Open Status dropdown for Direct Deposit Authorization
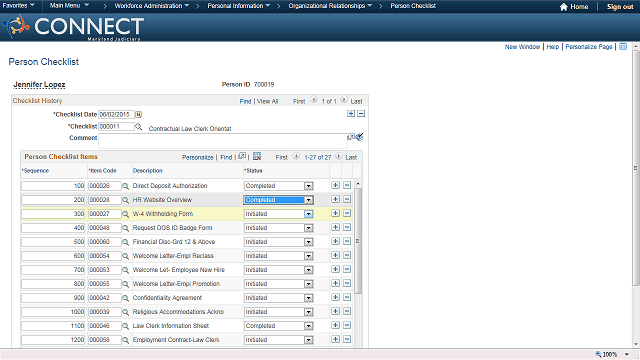Viewport: 640px width, 360px height. [309, 186]
